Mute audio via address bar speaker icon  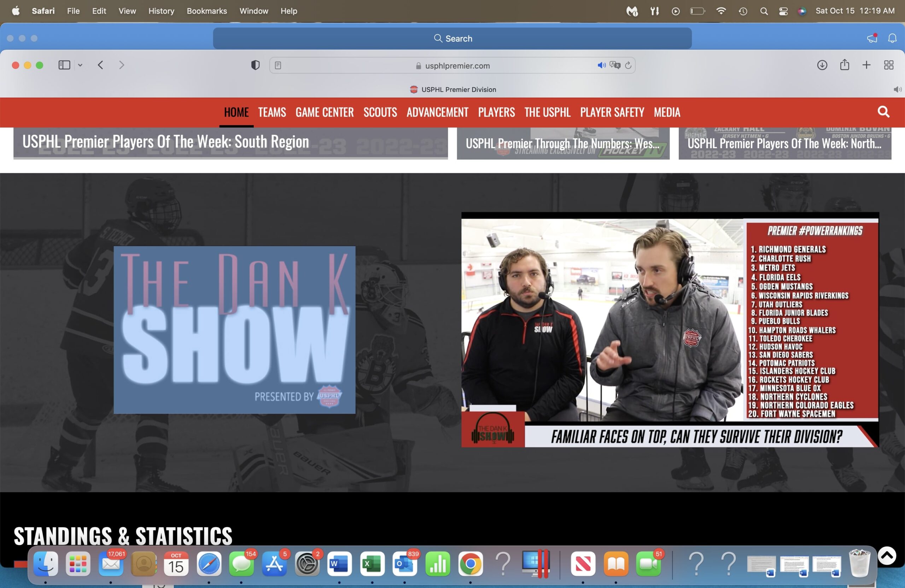601,65
